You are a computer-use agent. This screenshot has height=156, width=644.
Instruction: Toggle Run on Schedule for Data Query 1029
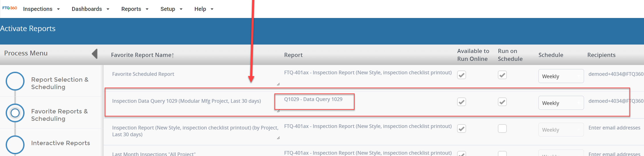pyautogui.click(x=502, y=102)
